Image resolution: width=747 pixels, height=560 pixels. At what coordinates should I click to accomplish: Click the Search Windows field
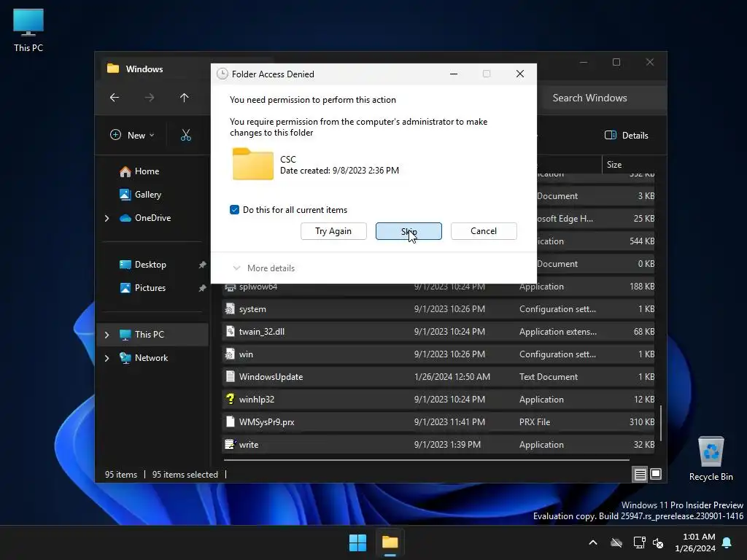click(x=602, y=98)
